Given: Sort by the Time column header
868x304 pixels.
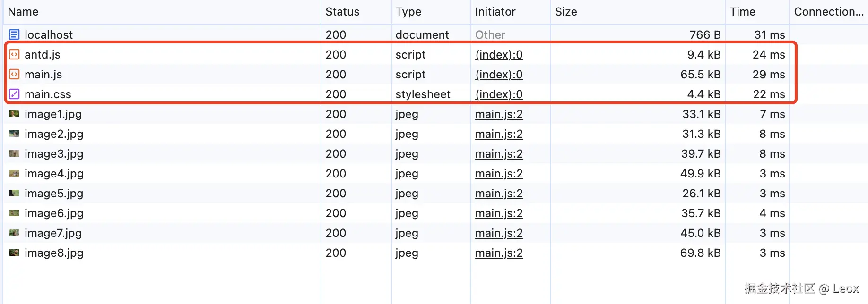Looking at the screenshot, I should [742, 12].
